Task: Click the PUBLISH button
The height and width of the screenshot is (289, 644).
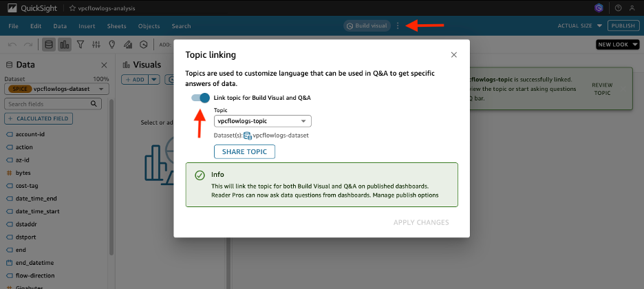Action: (623, 25)
